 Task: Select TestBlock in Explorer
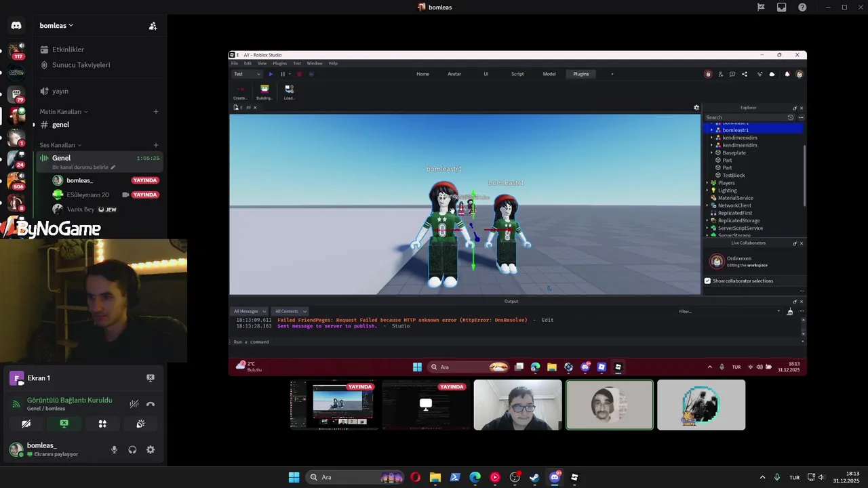734,176
